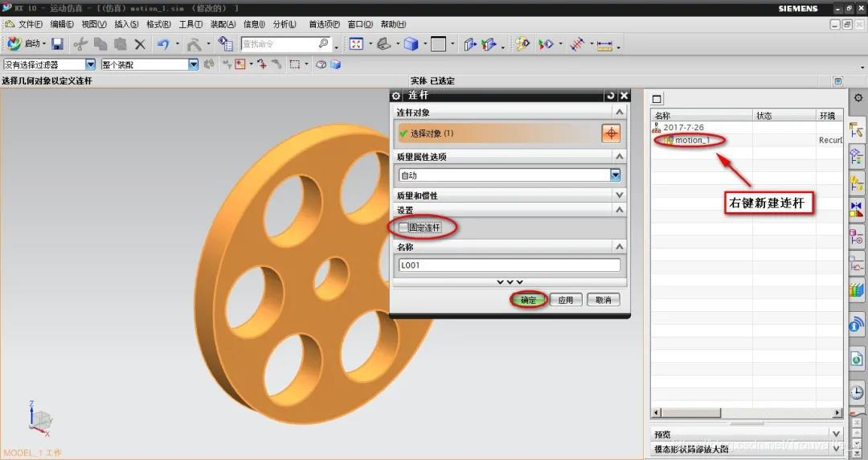Screen dimensions: 868x460
Task: Click the 启动 start application icon
Action: click(14, 43)
